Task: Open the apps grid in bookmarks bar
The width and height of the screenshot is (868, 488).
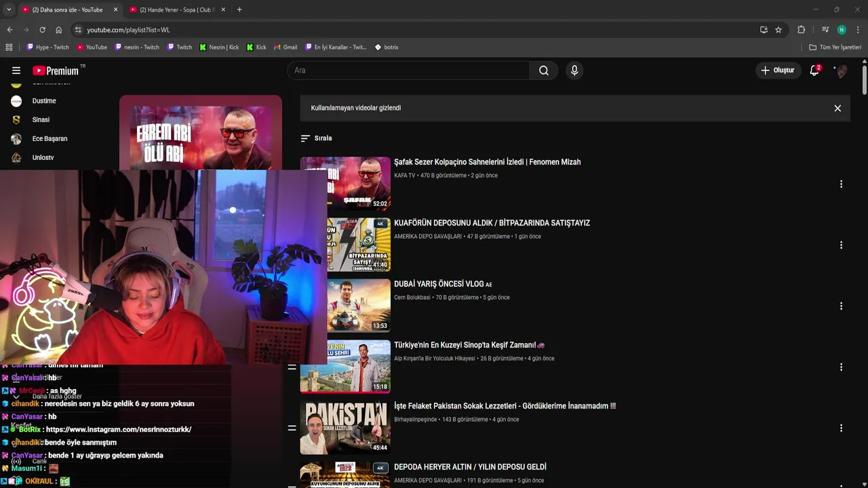Action: pyautogui.click(x=9, y=47)
